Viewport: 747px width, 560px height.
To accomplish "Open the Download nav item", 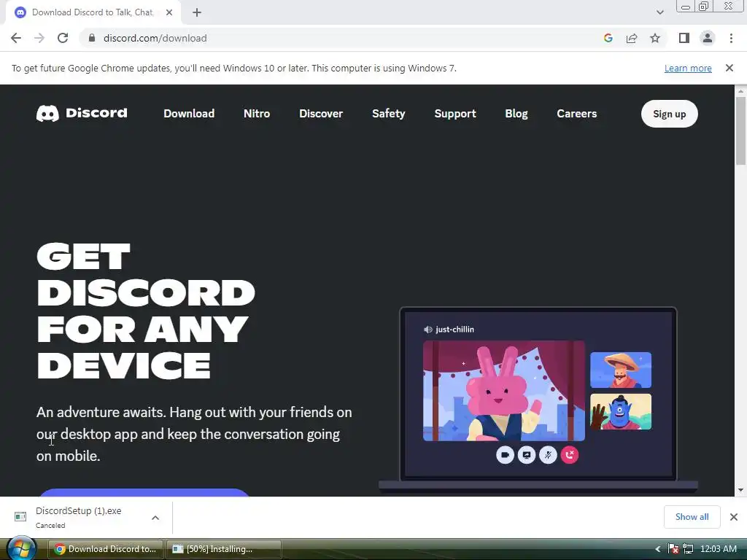I will coord(189,113).
